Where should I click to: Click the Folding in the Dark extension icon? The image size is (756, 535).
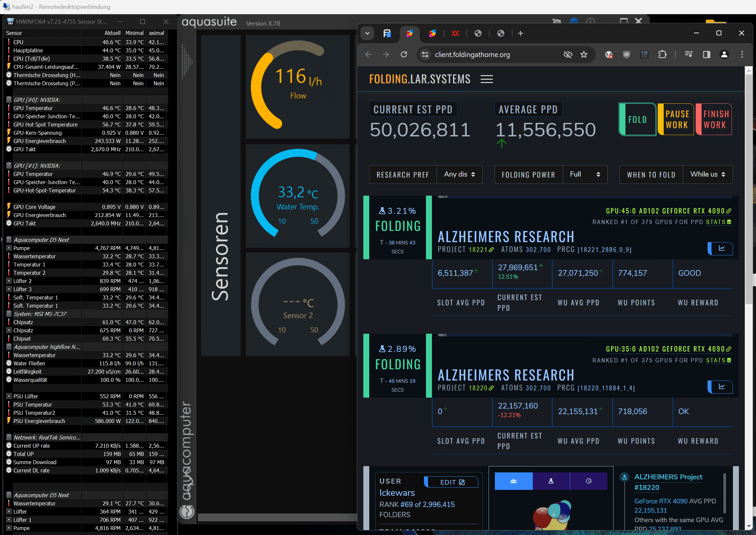point(645,54)
